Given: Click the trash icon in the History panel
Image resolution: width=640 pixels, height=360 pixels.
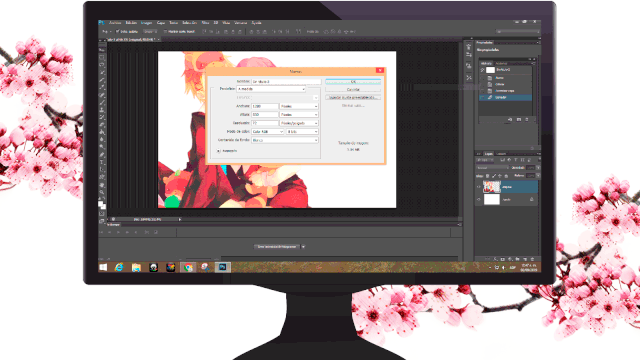Looking at the screenshot, I should click(x=527, y=120).
